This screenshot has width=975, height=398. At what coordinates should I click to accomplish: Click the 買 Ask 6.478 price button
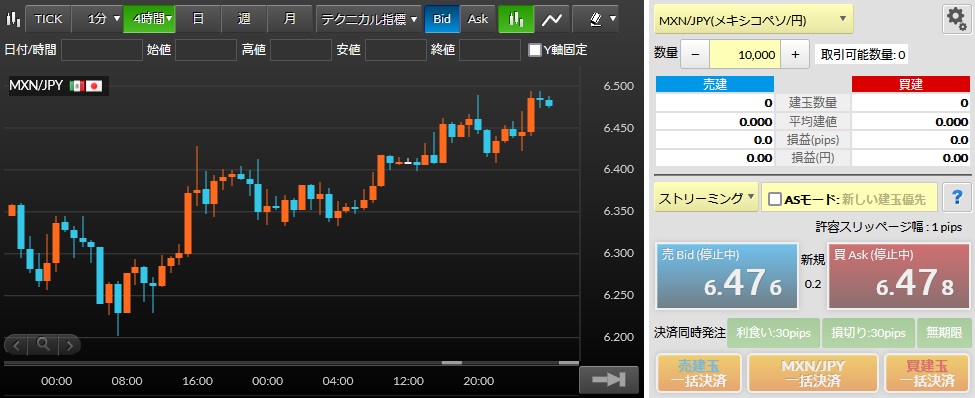(x=900, y=276)
